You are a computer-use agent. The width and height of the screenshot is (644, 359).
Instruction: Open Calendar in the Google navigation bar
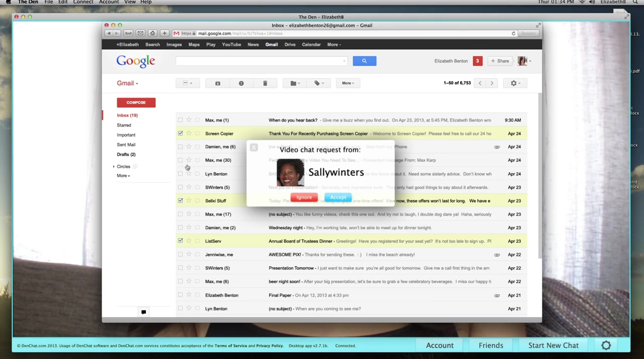[311, 45]
